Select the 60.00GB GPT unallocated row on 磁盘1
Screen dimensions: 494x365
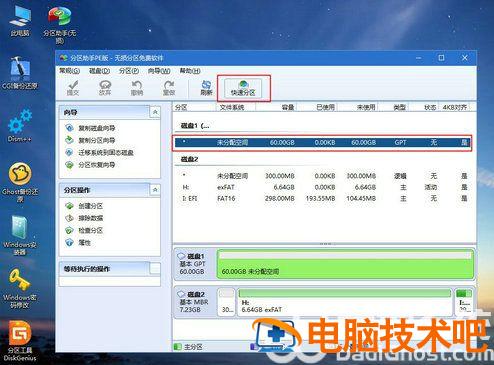(322, 143)
